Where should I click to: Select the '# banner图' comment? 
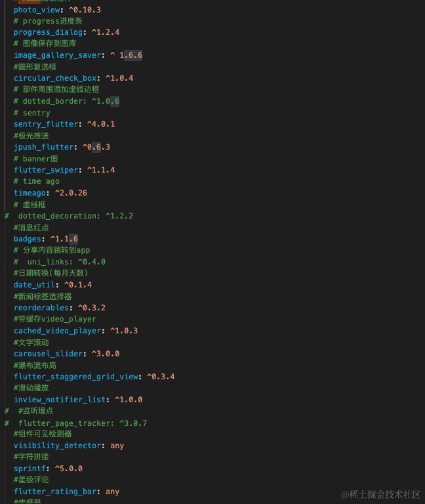(35, 159)
